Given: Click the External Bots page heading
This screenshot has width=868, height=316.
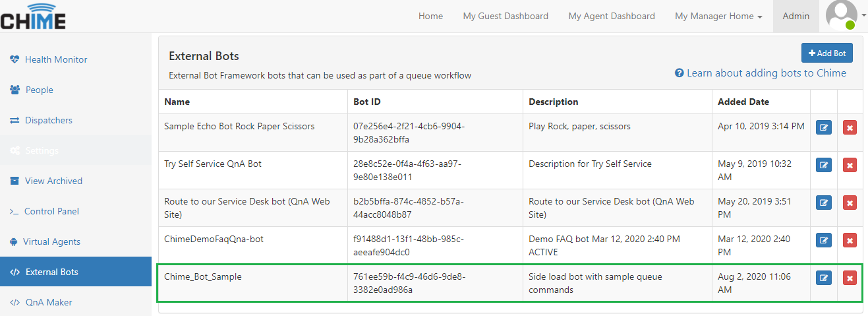Looking at the screenshot, I should (204, 56).
